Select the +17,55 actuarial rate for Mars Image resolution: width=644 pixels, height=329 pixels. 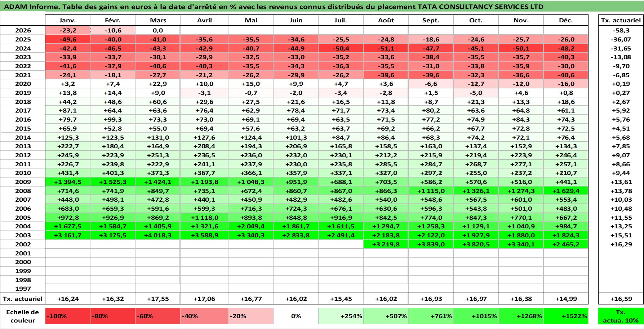pyautogui.click(x=158, y=299)
